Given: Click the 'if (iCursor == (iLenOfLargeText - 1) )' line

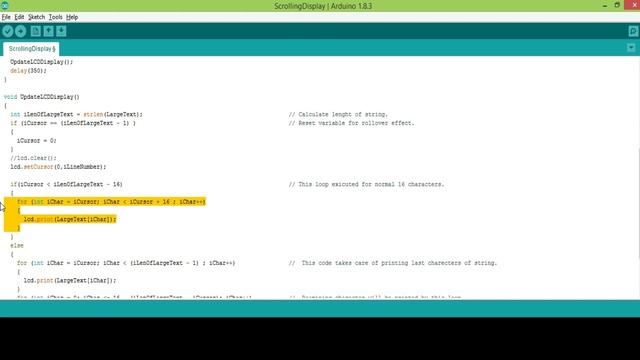Looking at the screenshot, I should pyautogui.click(x=73, y=123).
